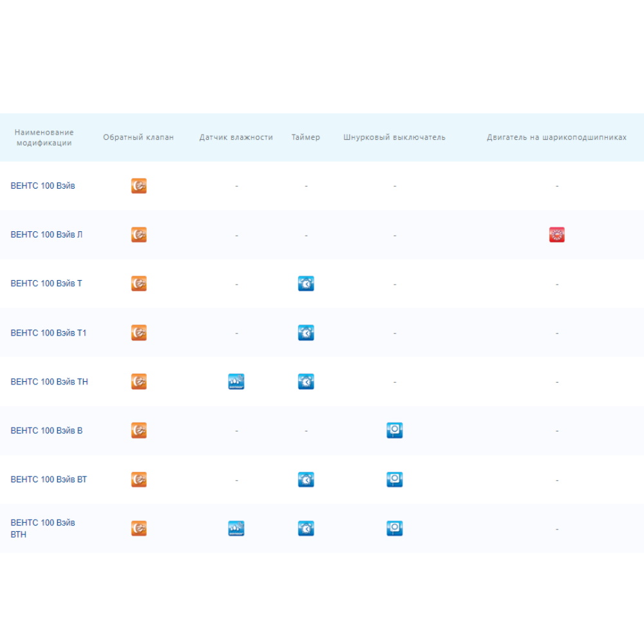Viewport: 644px width, 644px height.
Task: Click backdraft valve icon in Вэйв В row
Action: [x=139, y=430]
